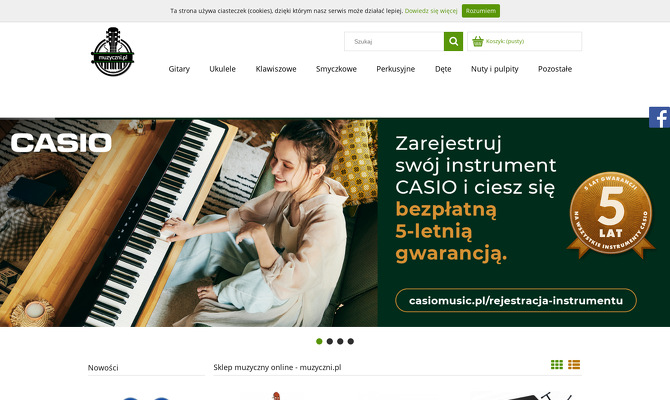
Task: Switch products to grid view
Action: [x=557, y=365]
